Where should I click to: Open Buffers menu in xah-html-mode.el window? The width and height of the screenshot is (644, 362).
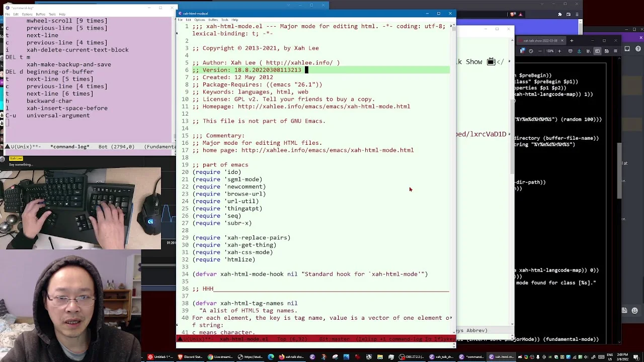pos(213,20)
